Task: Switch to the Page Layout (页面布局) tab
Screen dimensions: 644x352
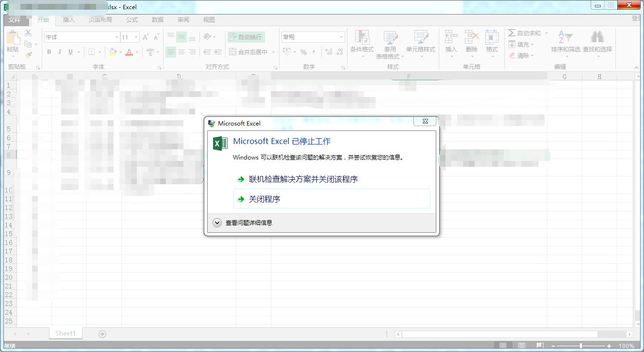Action: coord(100,20)
